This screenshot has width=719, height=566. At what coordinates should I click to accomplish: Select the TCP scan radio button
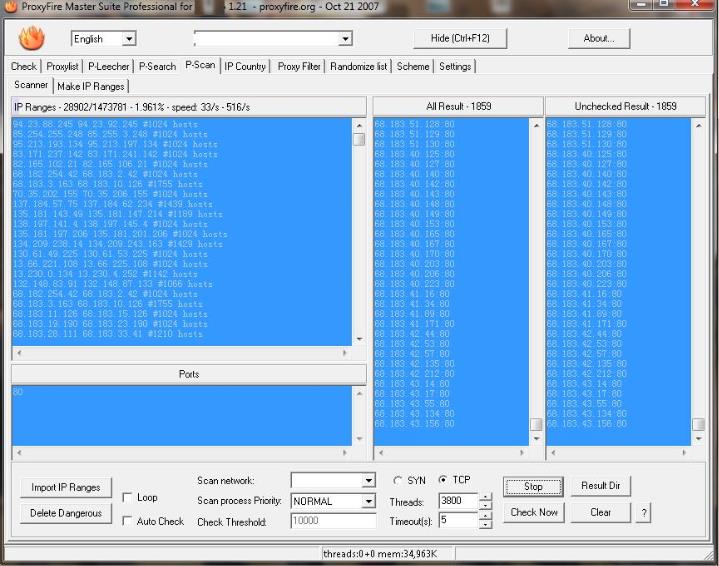point(442,480)
